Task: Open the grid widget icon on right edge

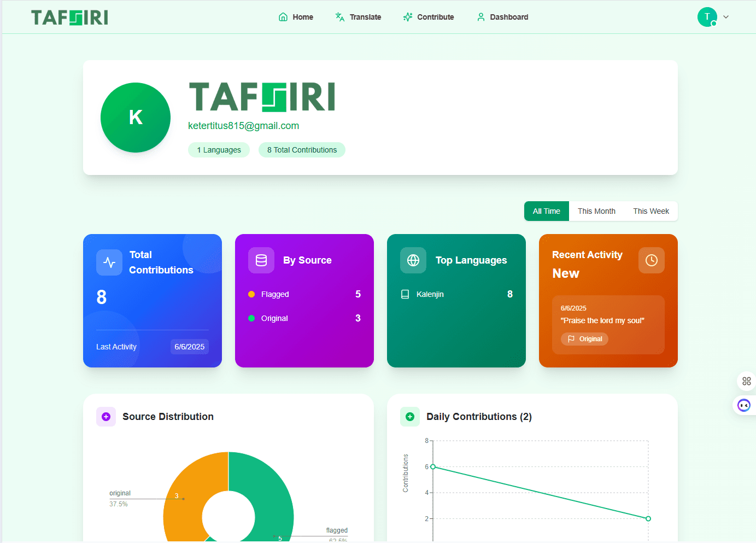Action: (x=746, y=381)
